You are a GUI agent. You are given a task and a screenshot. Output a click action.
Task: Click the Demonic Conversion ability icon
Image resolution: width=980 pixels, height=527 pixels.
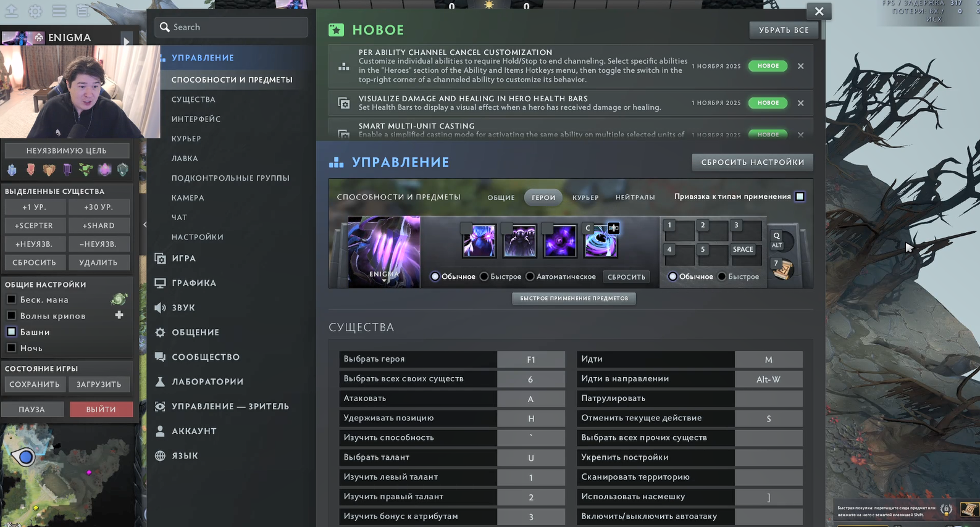520,241
